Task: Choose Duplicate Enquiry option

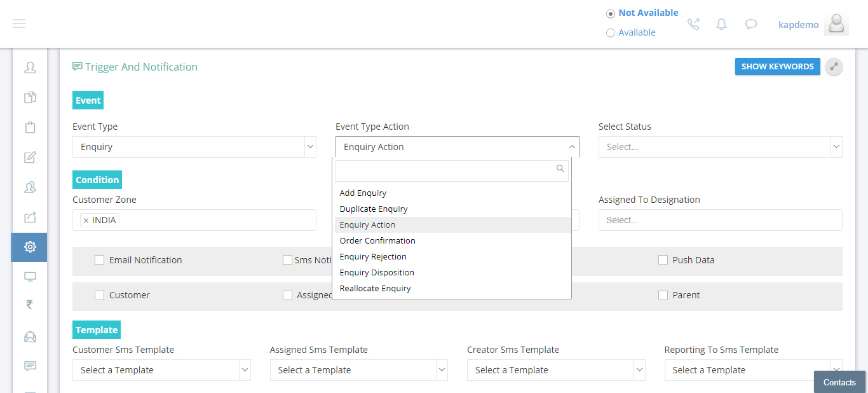Action: click(452, 209)
